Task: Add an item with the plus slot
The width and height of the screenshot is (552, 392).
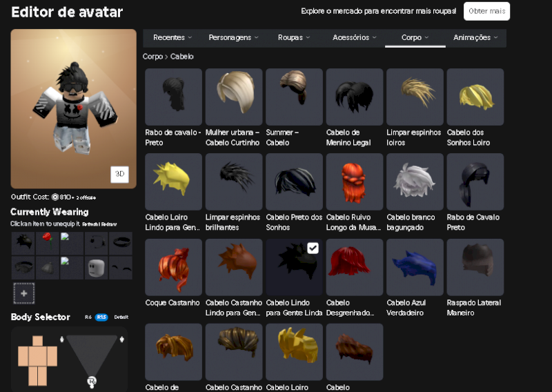Action: (24, 293)
